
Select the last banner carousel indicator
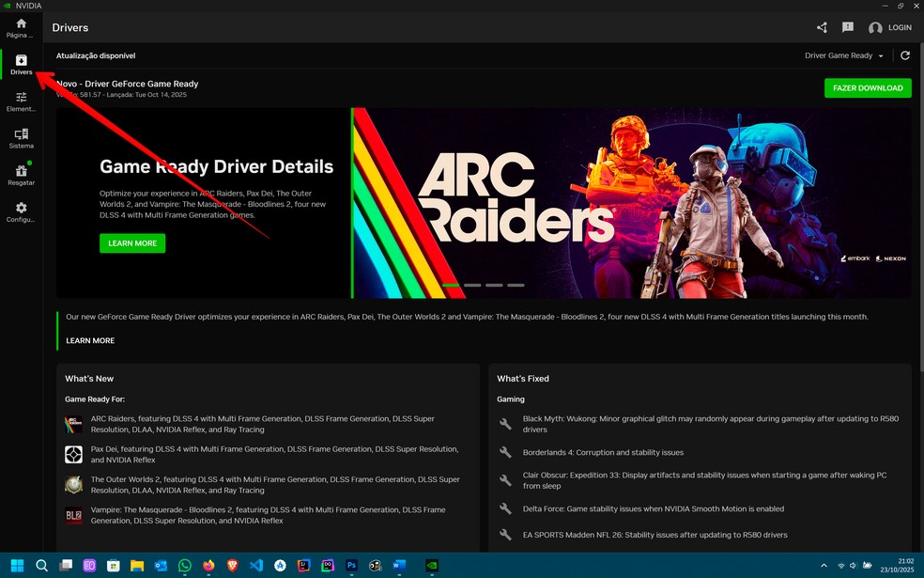pos(516,285)
